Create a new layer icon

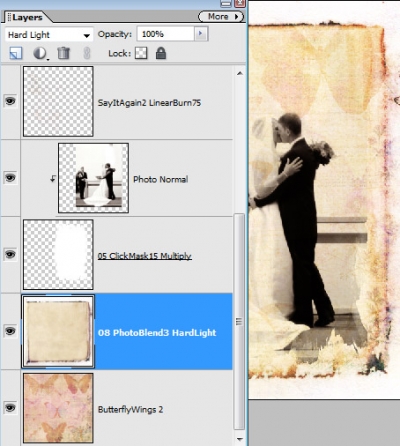tap(16, 53)
